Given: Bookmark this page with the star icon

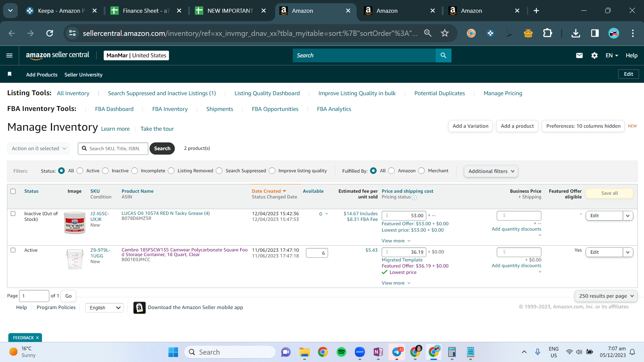Looking at the screenshot, I should click(445, 33).
